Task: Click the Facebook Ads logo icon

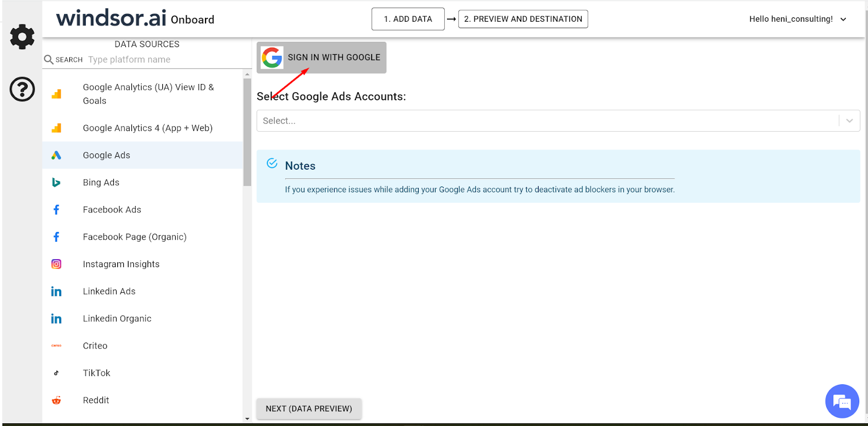Action: (56, 210)
